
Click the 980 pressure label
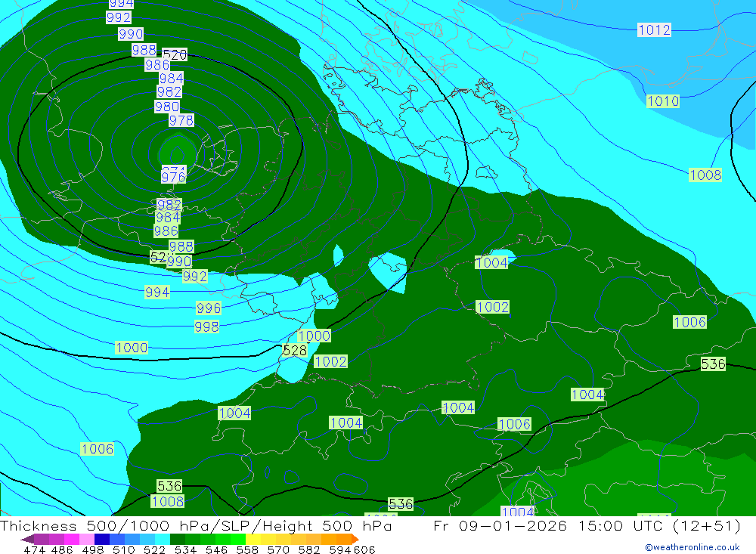(x=167, y=107)
